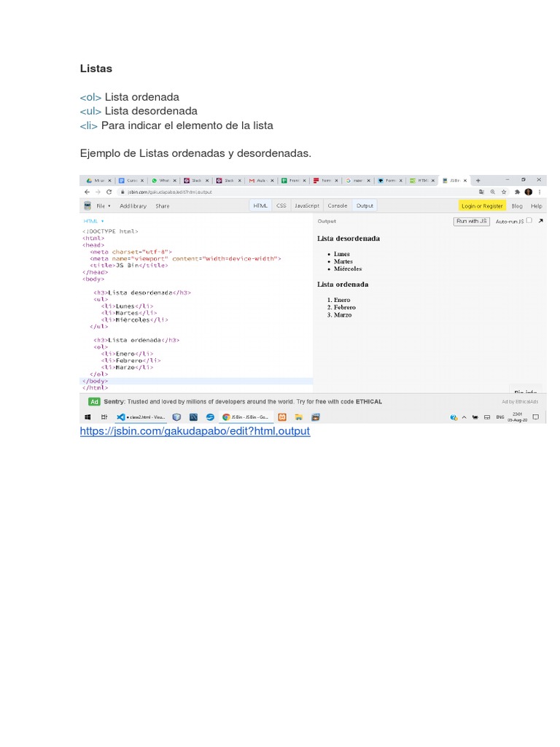Open the File dropdown menu in JS Bin

pos(104,206)
